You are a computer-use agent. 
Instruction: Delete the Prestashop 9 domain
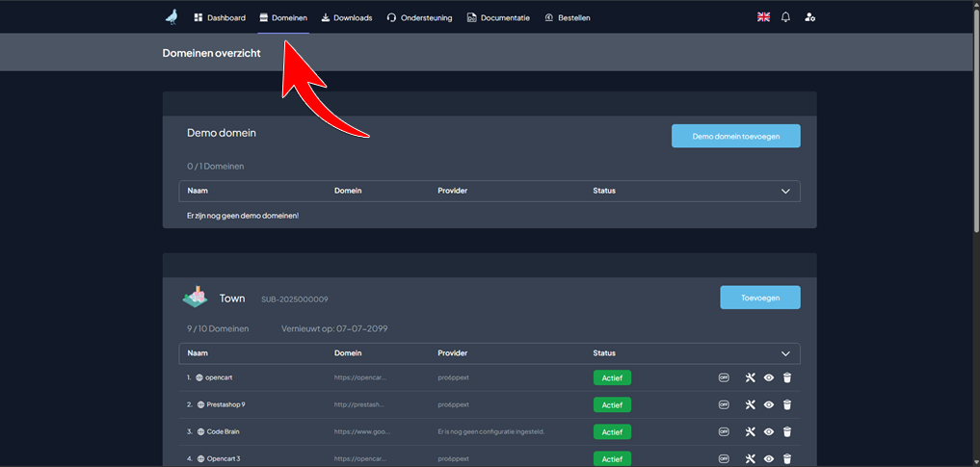coord(786,404)
